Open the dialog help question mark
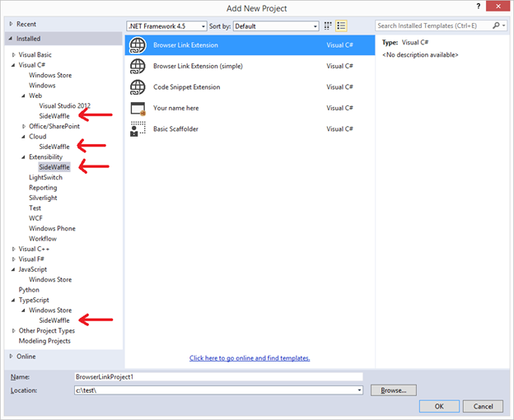 coord(479,7)
